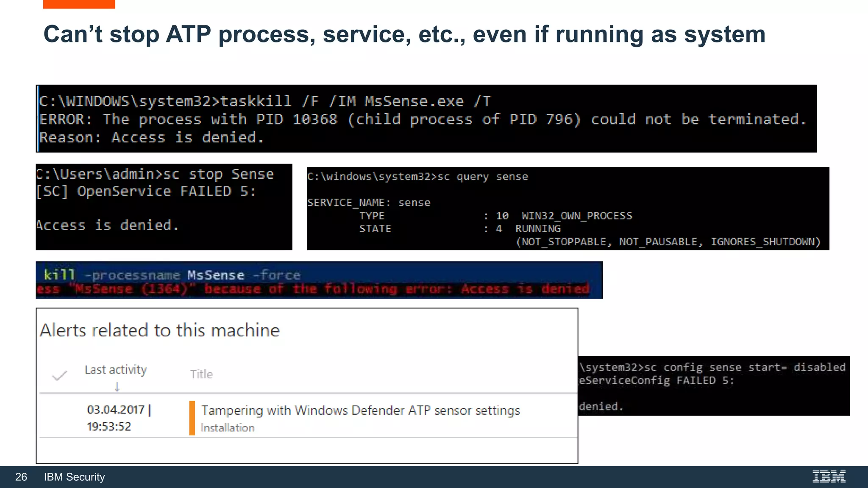The height and width of the screenshot is (488, 868).
Task: Click the Last activity column header
Action: point(116,370)
